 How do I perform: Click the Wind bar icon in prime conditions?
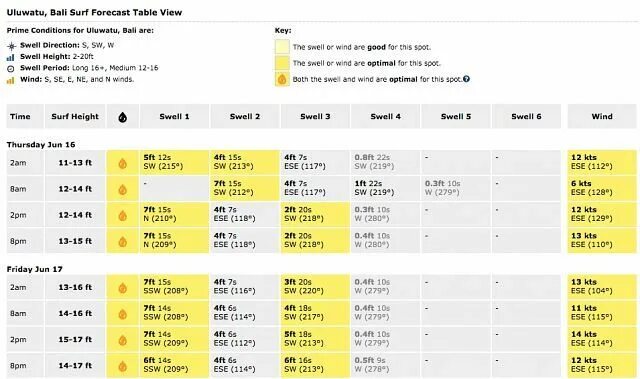point(11,80)
